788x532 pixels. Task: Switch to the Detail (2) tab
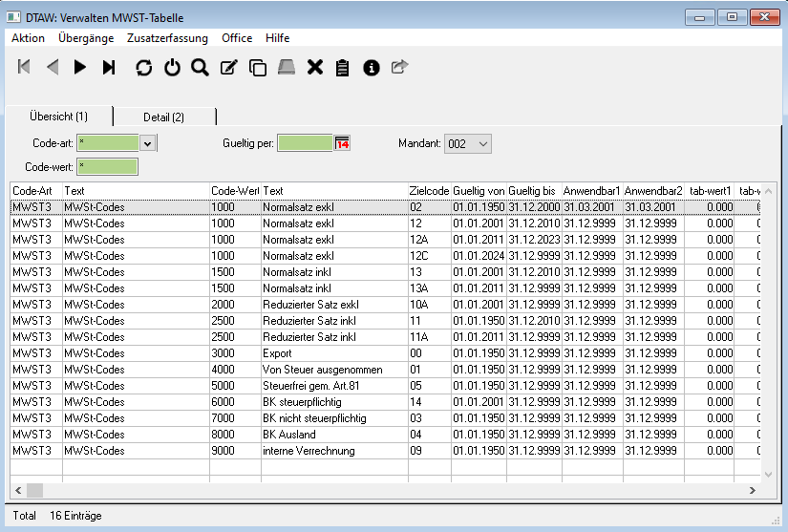pos(163,117)
